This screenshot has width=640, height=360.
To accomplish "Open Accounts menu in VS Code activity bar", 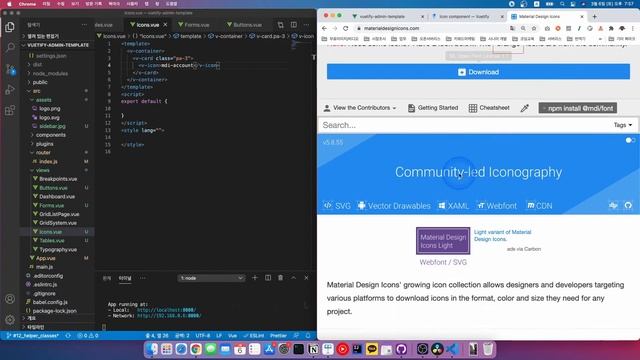I will pos(10,299).
